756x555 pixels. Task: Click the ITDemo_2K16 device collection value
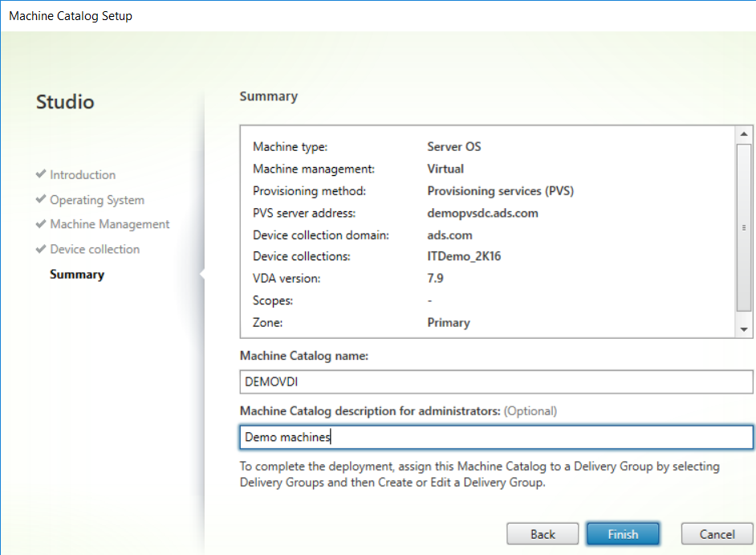click(x=464, y=256)
